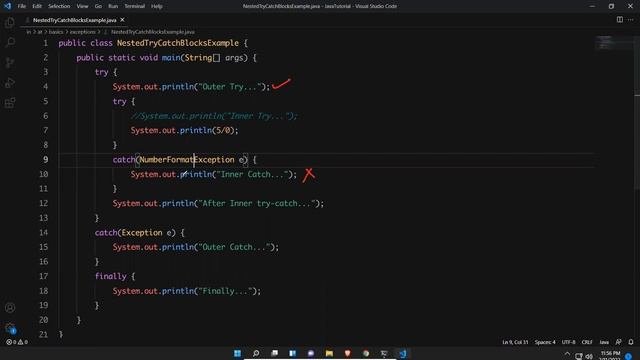Click the println(5/0) statement
This screenshot has height=360, width=640.
(x=184, y=131)
